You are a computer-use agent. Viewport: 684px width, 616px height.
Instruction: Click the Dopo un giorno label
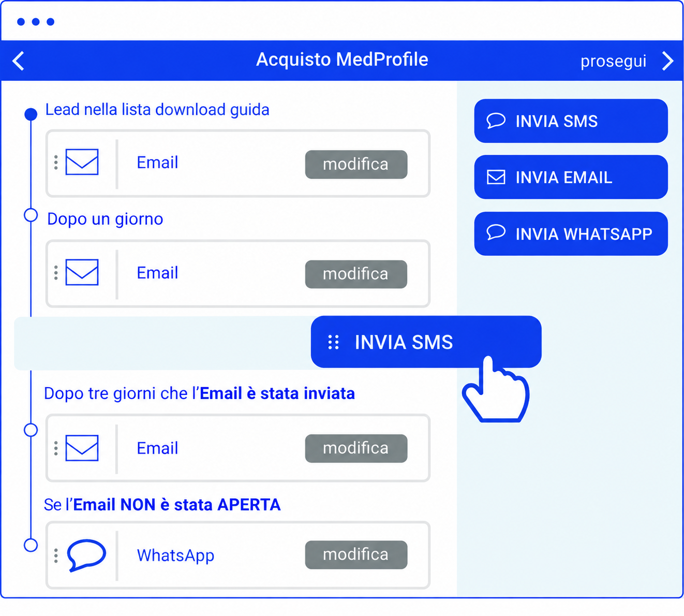click(x=105, y=219)
